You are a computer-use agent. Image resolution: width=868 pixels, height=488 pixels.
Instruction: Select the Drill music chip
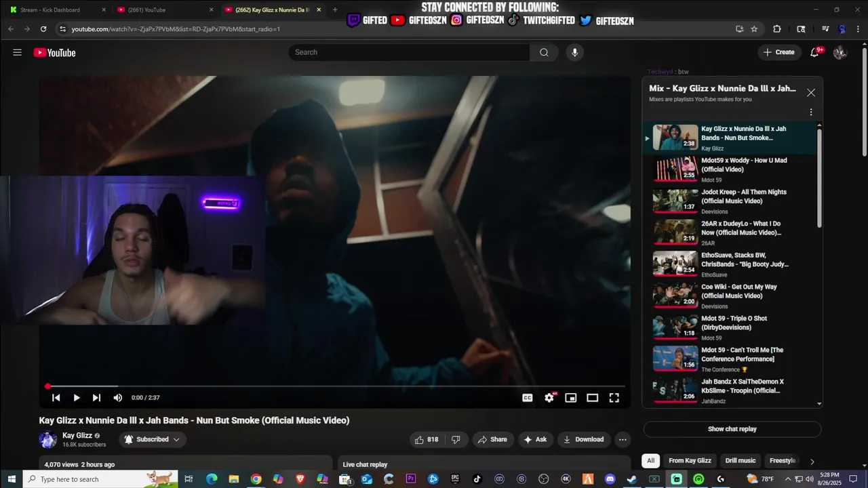click(x=740, y=461)
